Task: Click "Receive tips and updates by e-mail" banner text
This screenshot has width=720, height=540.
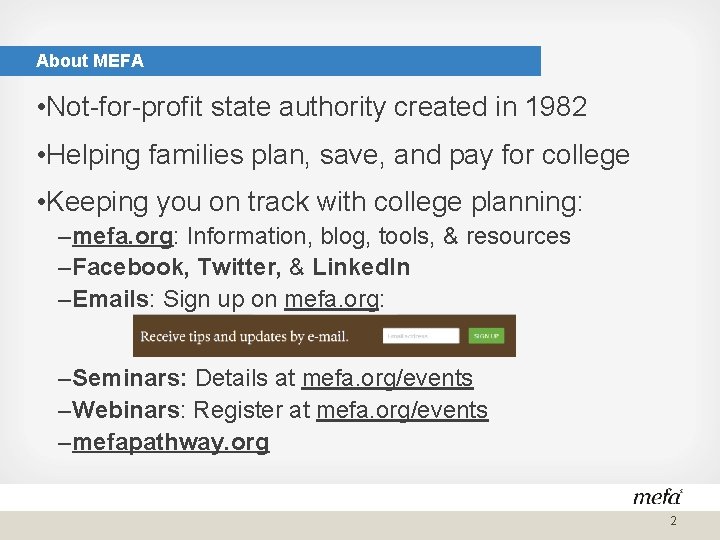Action: tap(245, 337)
